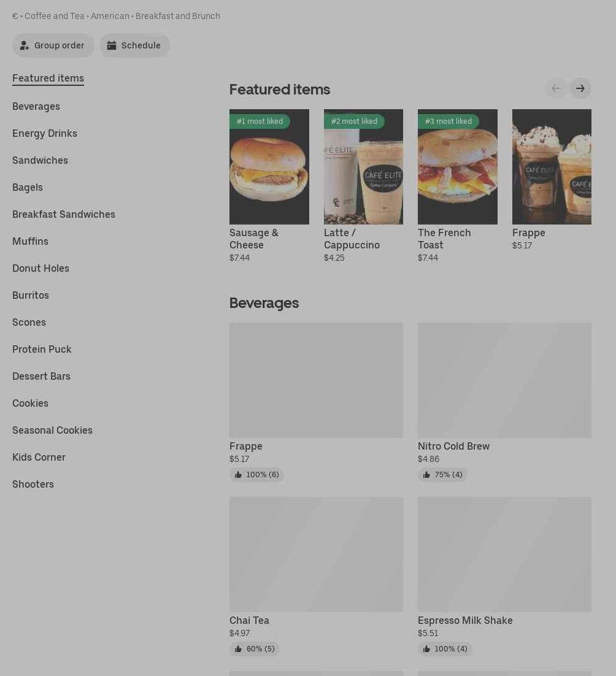Open the Espresso Milk Shake title
The image size is (616, 676).
tap(465, 620)
